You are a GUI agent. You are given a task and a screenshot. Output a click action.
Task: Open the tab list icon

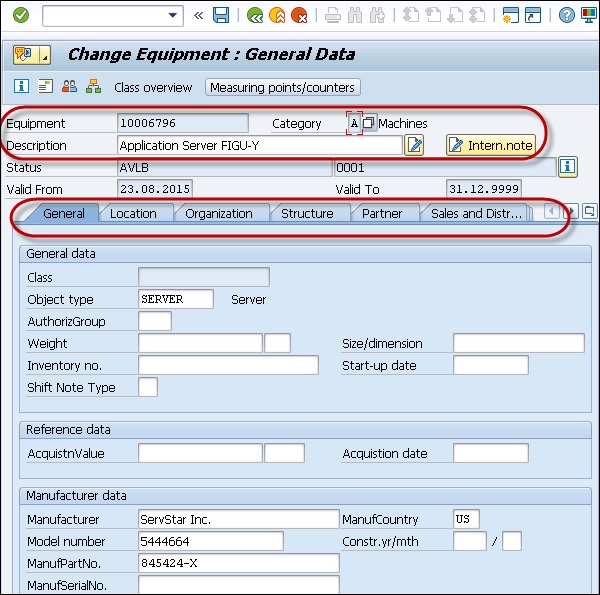pos(590,210)
